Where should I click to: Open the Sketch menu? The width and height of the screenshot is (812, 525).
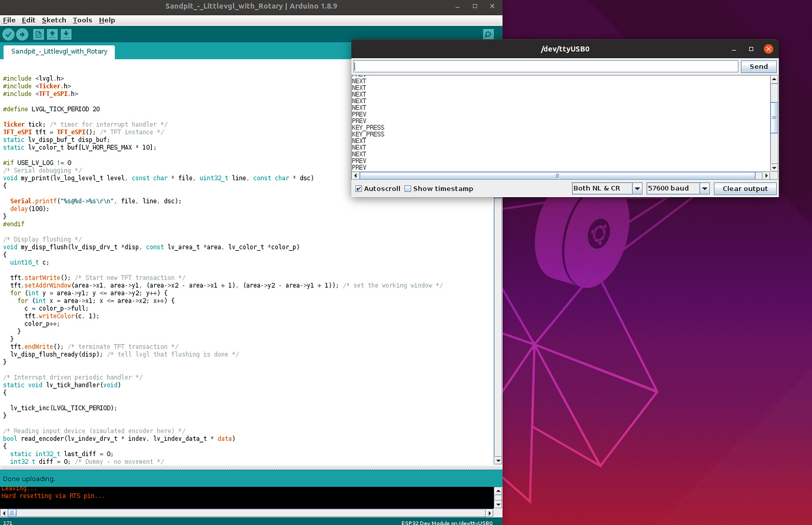pos(54,20)
